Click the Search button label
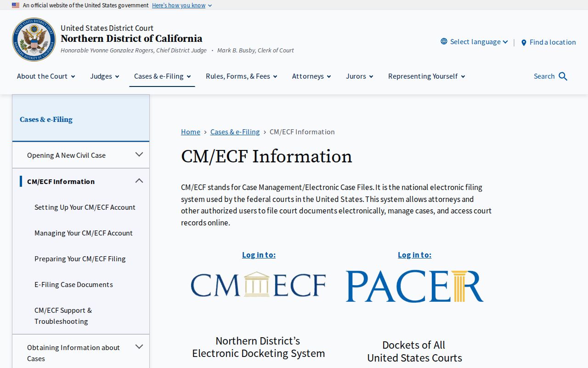 [544, 76]
